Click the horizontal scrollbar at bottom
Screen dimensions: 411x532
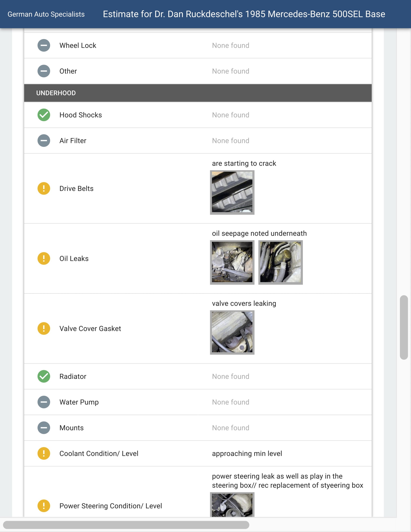click(x=126, y=525)
